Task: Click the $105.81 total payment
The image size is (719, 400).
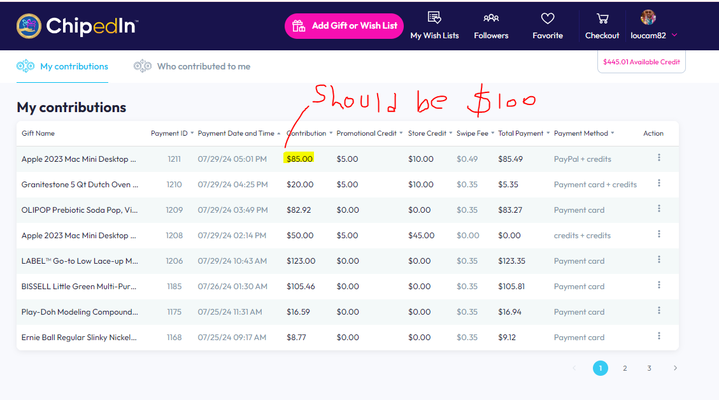Action: (511, 286)
